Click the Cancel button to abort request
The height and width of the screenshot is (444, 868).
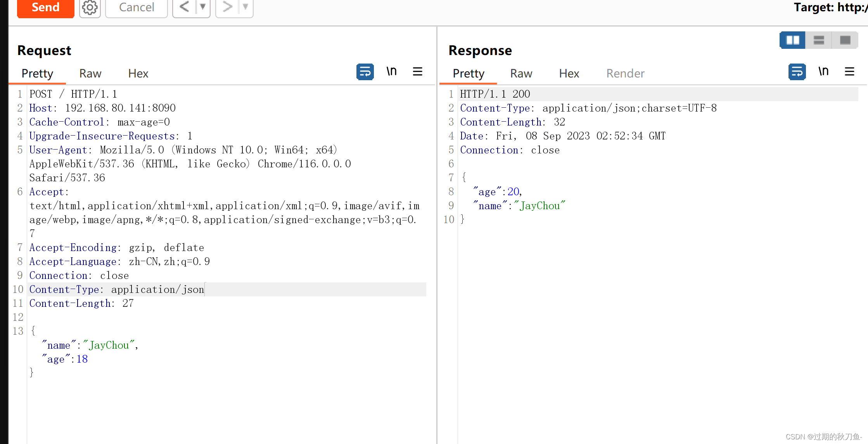pos(137,7)
